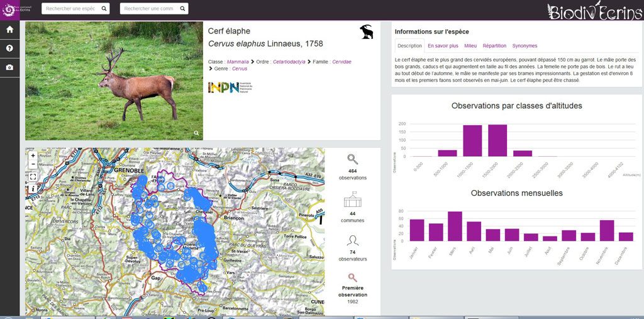
Task: Toggle map fullscreen view
Action: point(33,176)
